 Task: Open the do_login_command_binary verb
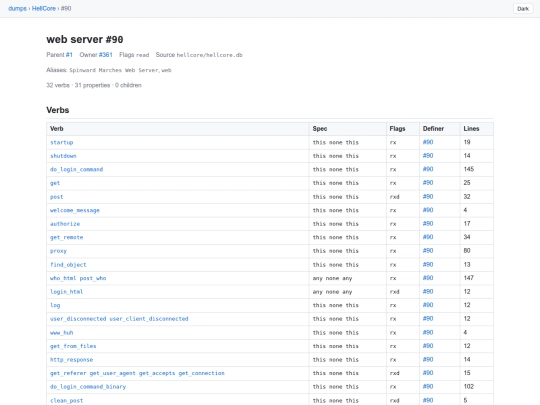click(x=88, y=387)
